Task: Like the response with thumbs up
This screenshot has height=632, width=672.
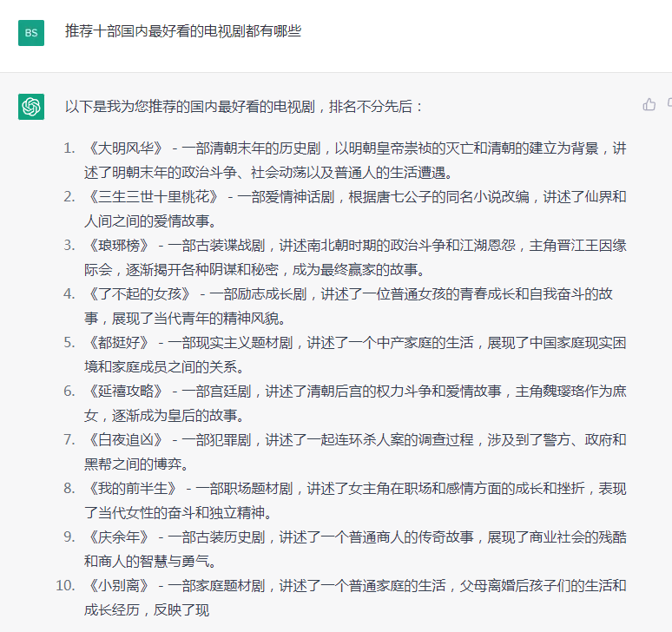Action: [649, 104]
